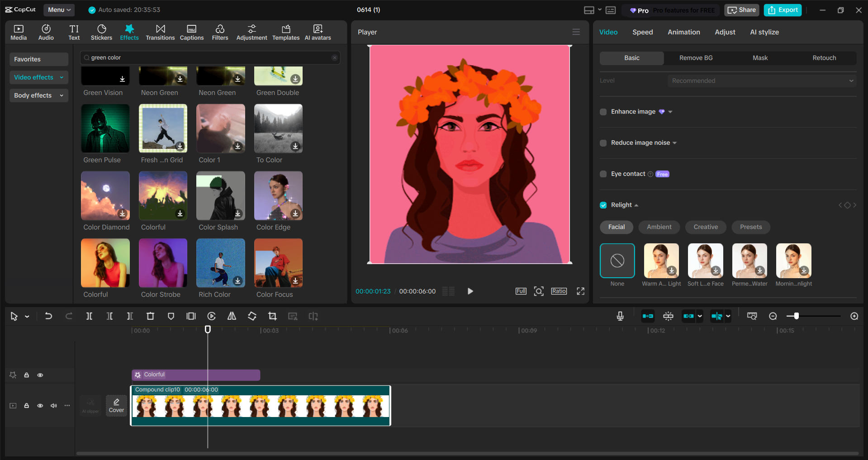Switch to the Animation tab
868x460 pixels.
pyautogui.click(x=683, y=32)
